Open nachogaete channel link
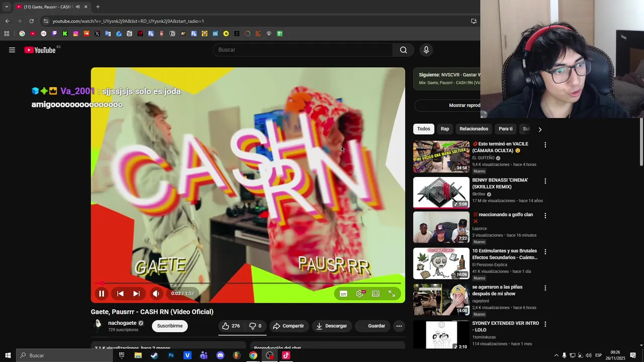 [122, 323]
